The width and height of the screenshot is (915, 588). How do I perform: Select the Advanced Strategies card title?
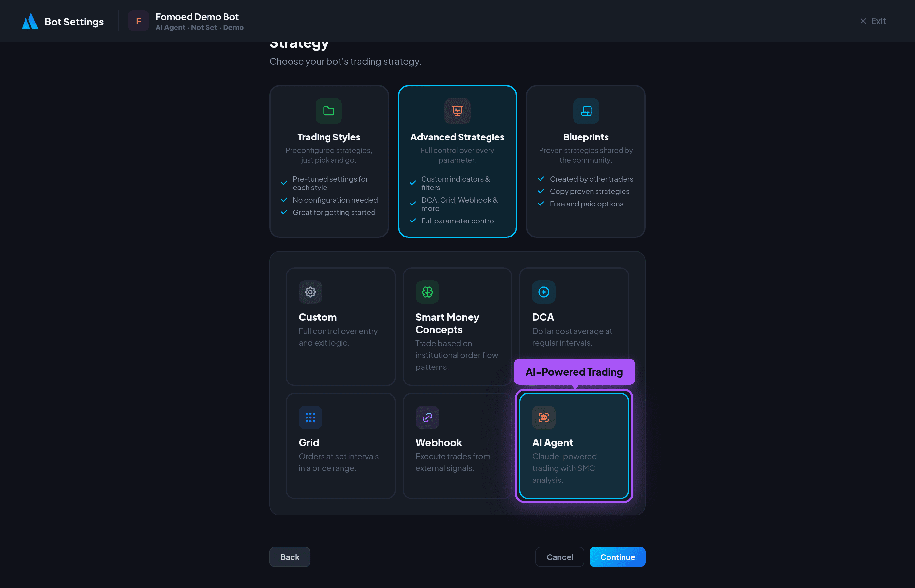[457, 137]
